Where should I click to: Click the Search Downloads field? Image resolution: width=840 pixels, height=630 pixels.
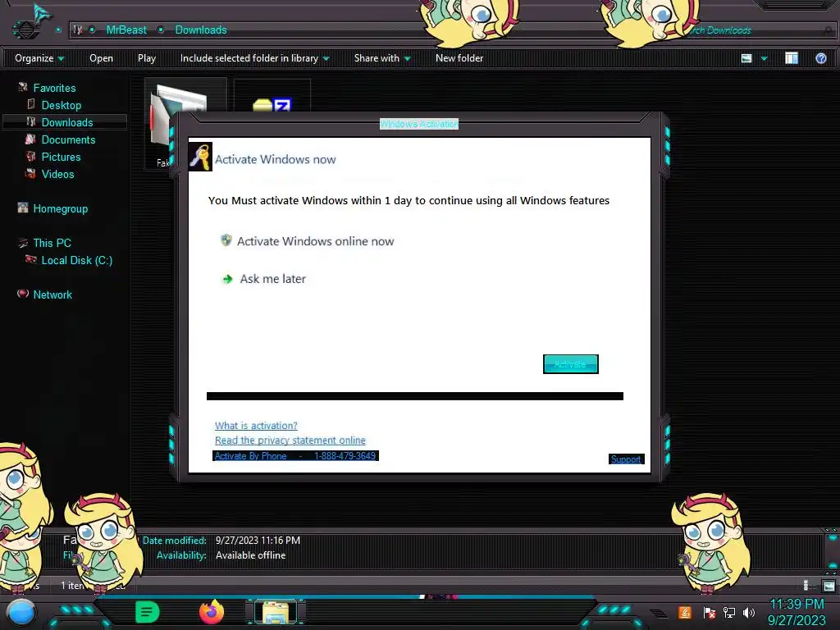pyautogui.click(x=758, y=30)
